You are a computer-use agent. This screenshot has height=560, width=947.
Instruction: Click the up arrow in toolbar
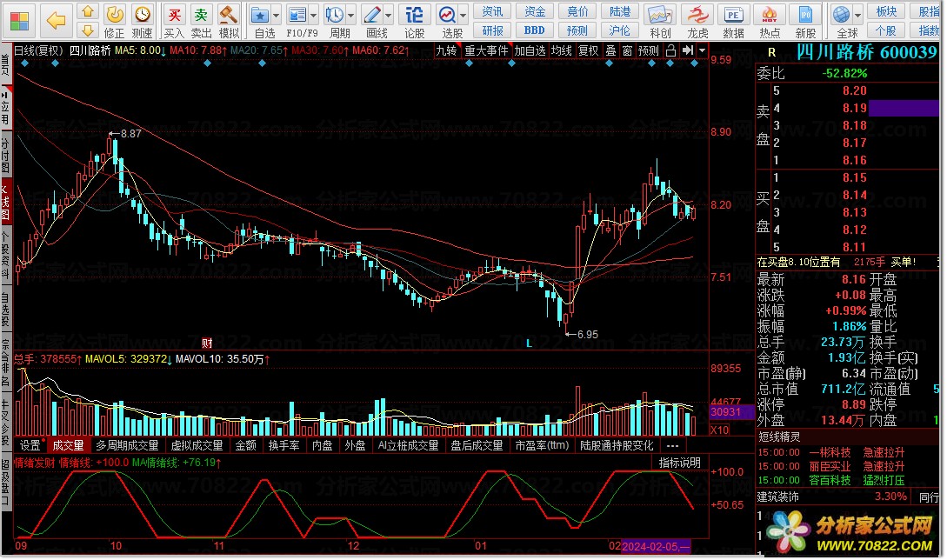pyautogui.click(x=88, y=11)
